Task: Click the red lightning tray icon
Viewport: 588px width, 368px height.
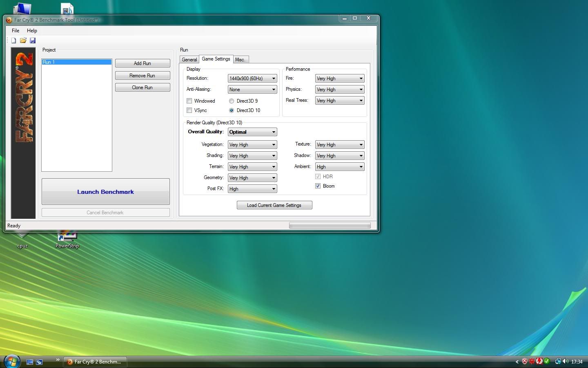Action: pyautogui.click(x=539, y=361)
